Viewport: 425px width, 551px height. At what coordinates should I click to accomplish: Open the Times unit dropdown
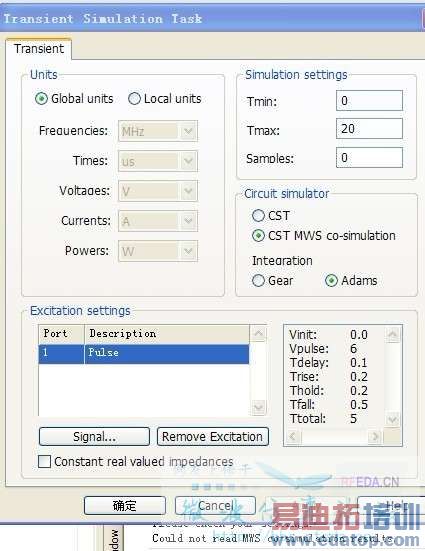pos(158,161)
